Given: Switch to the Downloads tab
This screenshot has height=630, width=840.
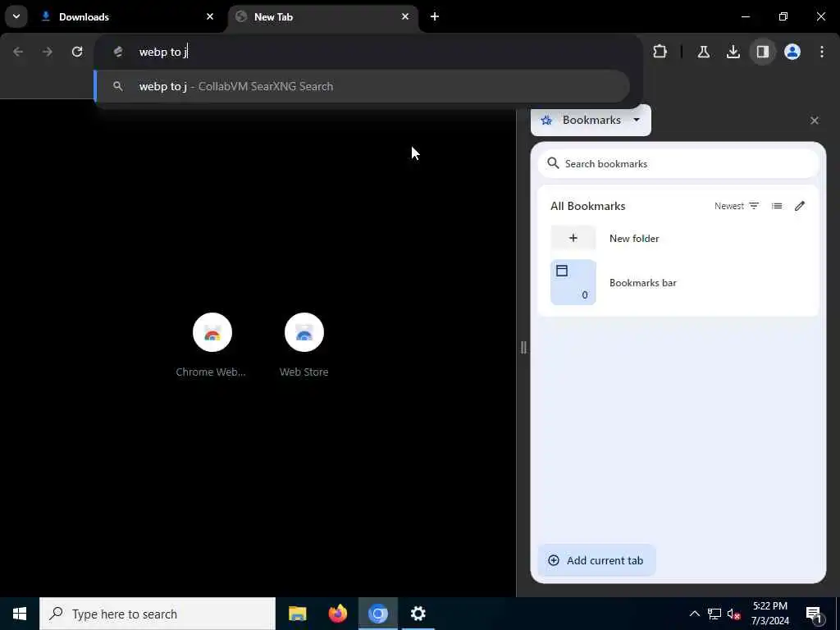Looking at the screenshot, I should tap(127, 16).
